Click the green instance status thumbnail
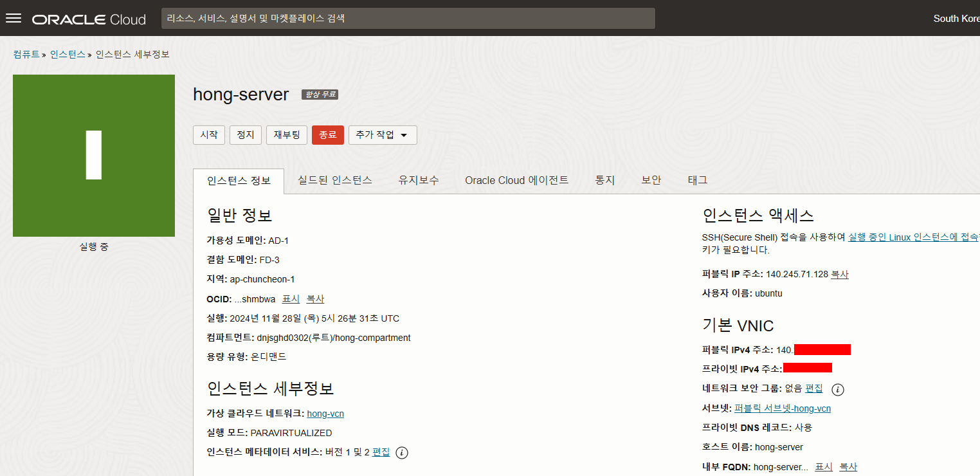The height and width of the screenshot is (476, 980). click(x=94, y=156)
